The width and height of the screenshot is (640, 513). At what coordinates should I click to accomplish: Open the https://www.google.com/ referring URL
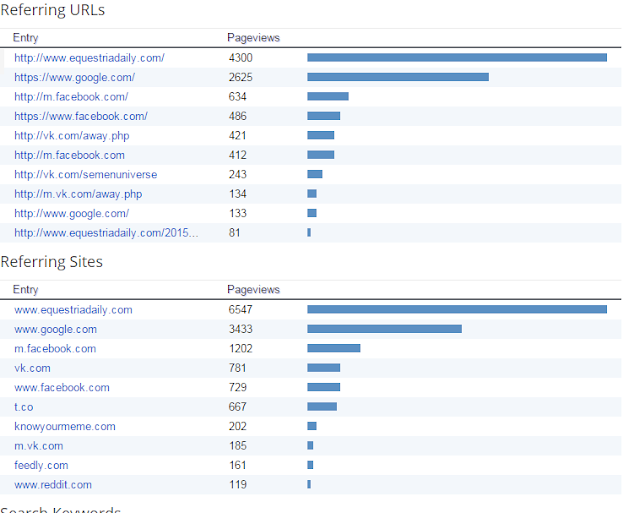pos(75,78)
